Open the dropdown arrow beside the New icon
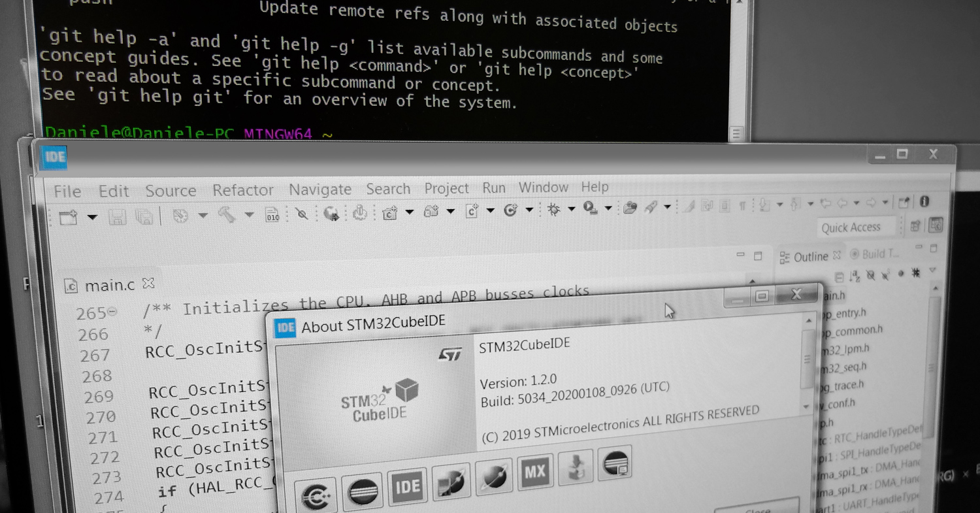The width and height of the screenshot is (980, 513). tap(93, 218)
